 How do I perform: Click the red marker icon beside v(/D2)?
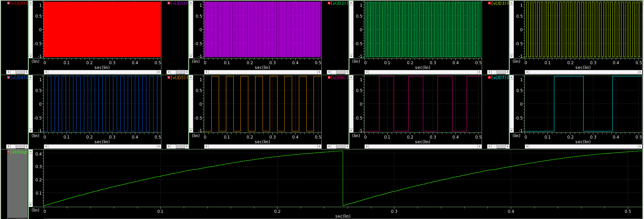click(329, 3)
